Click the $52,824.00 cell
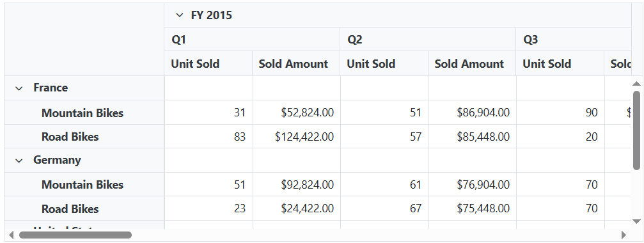The height and width of the screenshot is (243, 644). (x=297, y=113)
